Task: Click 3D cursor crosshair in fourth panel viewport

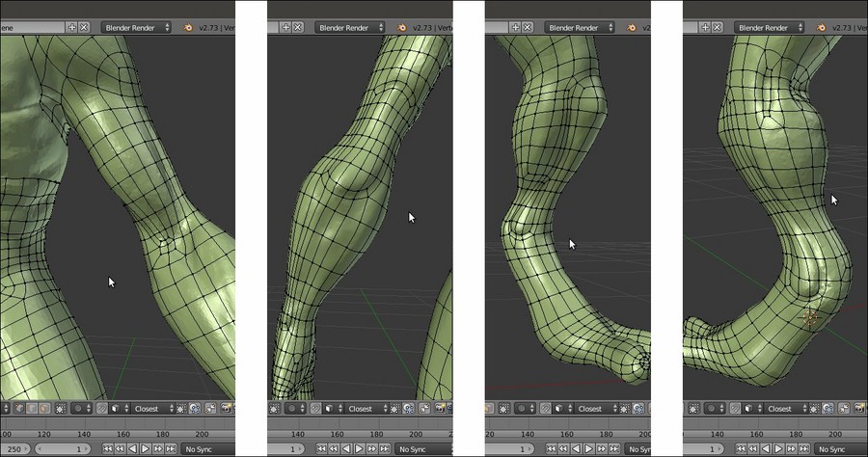Action: [x=810, y=318]
